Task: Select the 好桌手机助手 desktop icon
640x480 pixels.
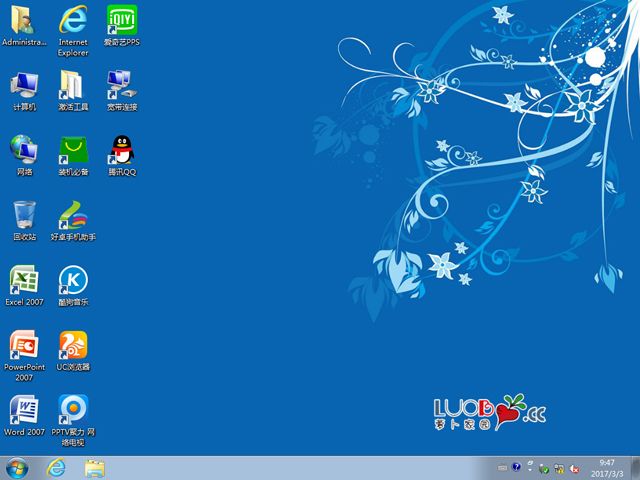Action: click(x=72, y=215)
